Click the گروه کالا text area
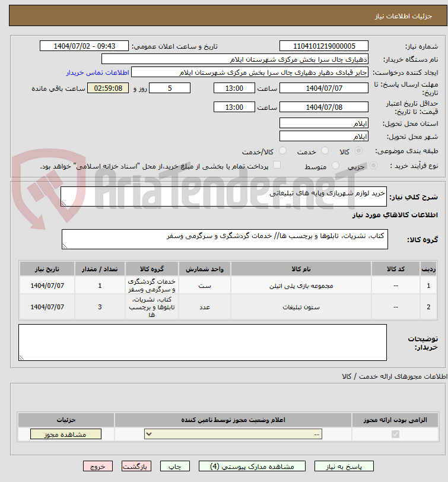 225,239
